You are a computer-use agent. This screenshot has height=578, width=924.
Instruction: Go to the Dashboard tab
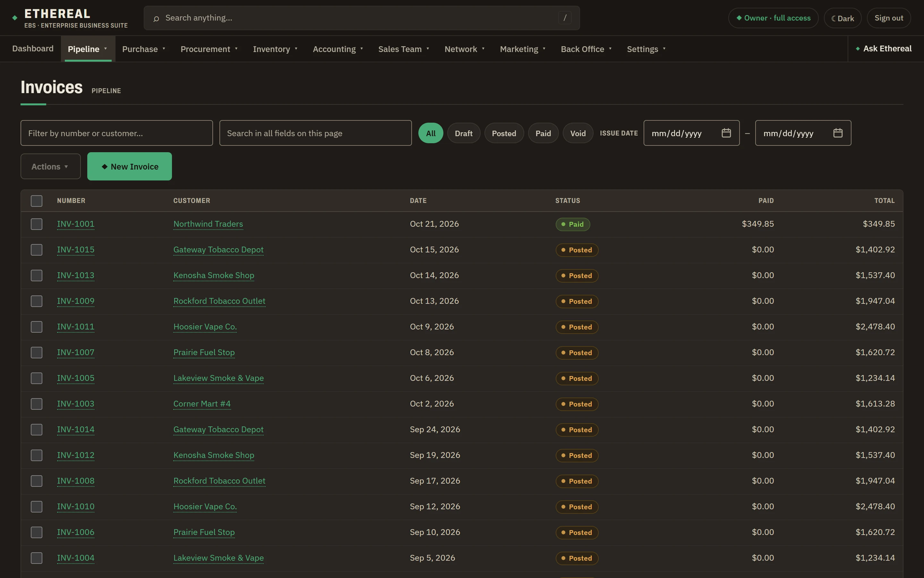(x=33, y=48)
